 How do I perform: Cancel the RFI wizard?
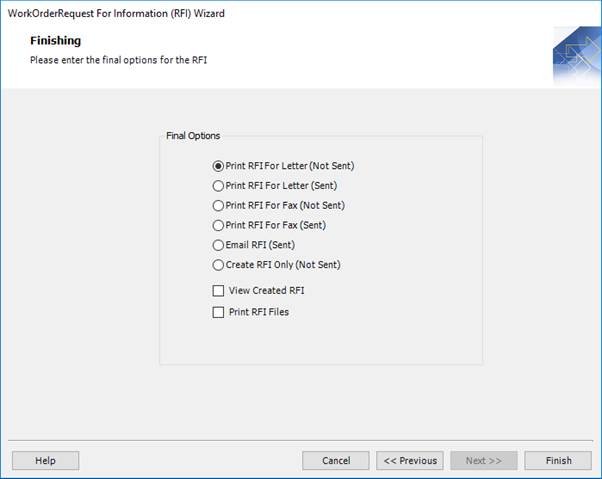point(336,461)
